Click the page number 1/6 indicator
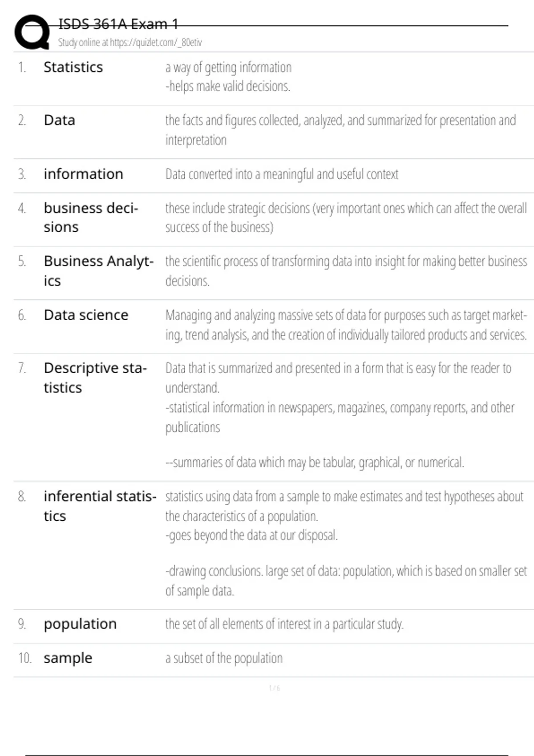The width and height of the screenshot is (534, 756). (x=275, y=688)
